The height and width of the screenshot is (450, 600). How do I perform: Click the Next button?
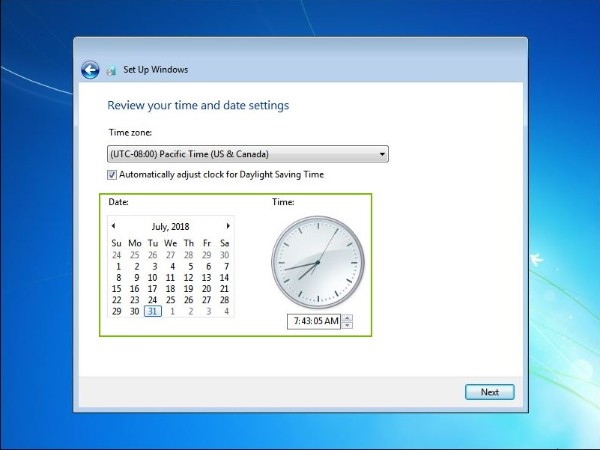click(x=489, y=392)
